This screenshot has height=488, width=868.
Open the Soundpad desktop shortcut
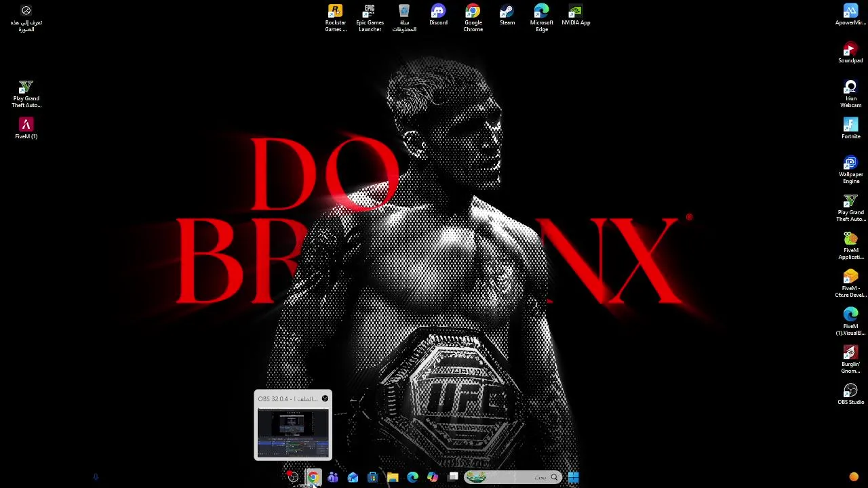point(850,53)
